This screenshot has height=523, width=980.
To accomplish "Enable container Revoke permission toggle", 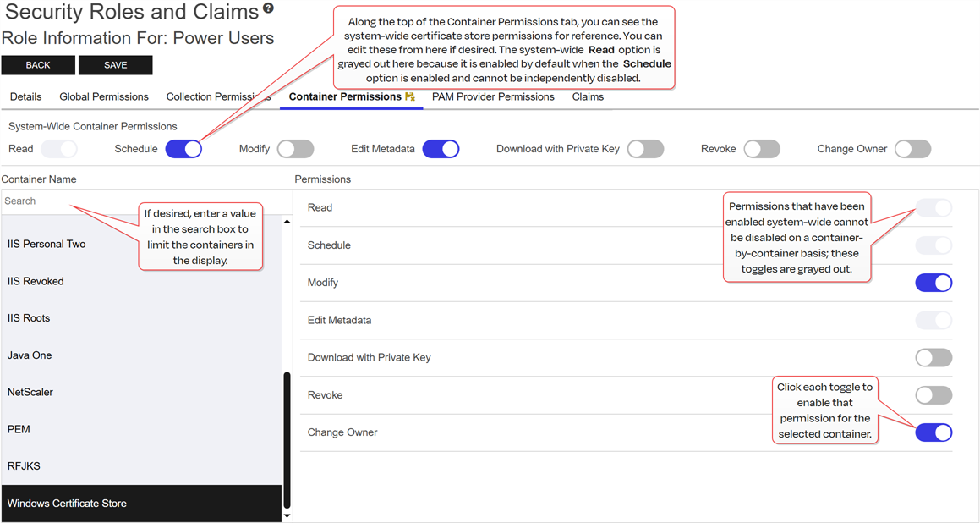I will click(933, 395).
